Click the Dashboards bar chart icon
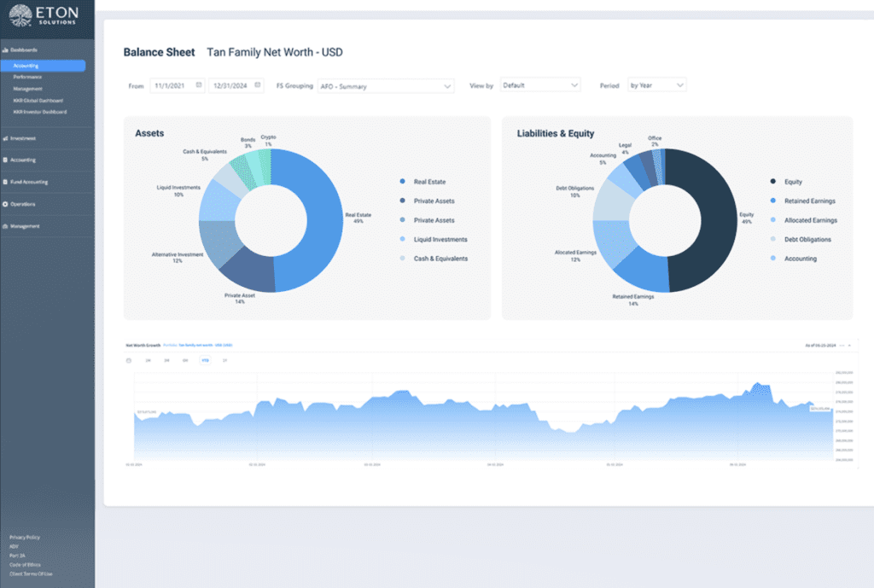 click(5, 50)
